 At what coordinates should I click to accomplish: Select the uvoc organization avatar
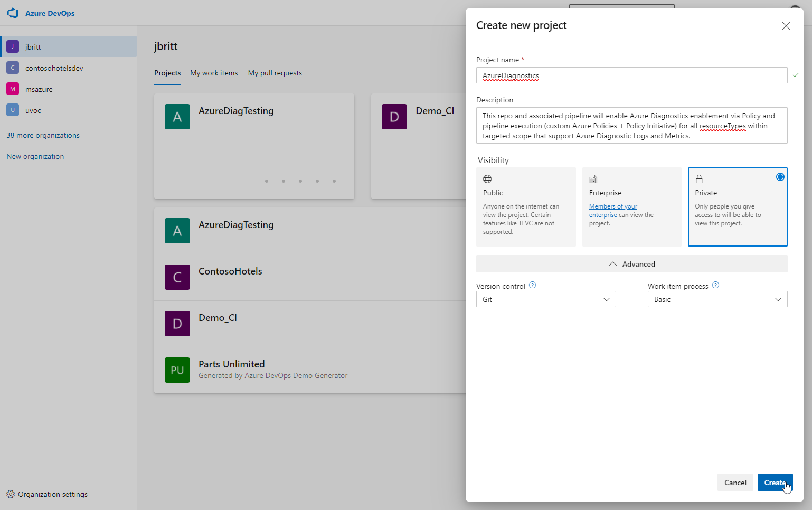[x=13, y=110]
